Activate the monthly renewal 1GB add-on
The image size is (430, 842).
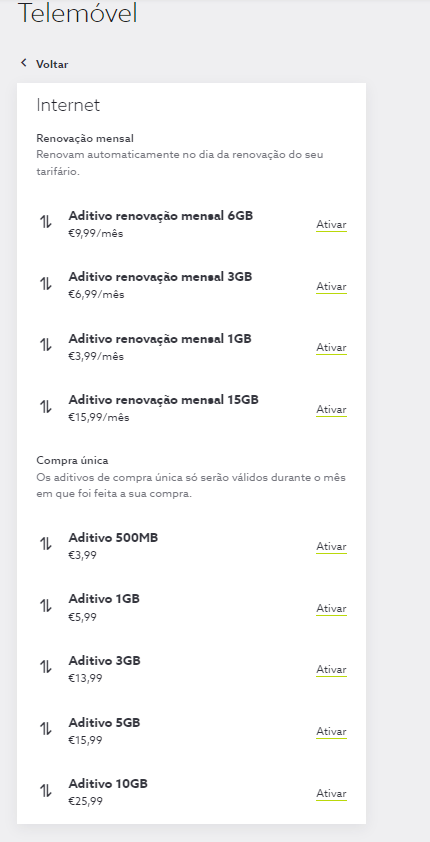point(331,347)
